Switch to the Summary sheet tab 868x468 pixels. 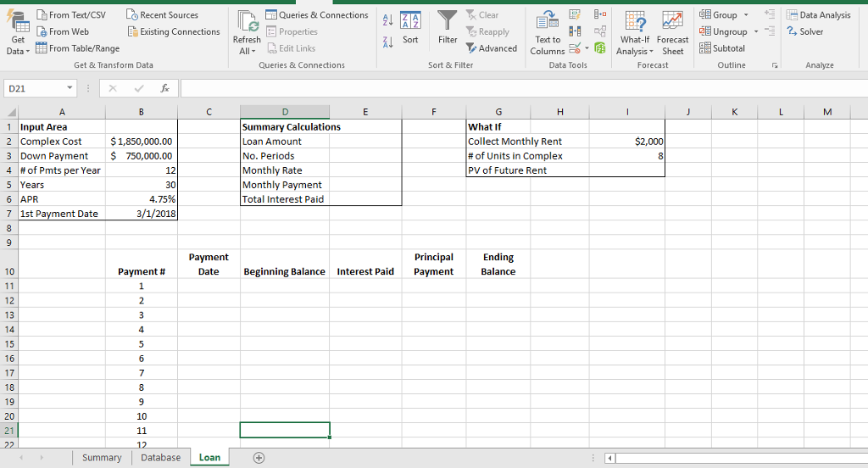(102, 458)
